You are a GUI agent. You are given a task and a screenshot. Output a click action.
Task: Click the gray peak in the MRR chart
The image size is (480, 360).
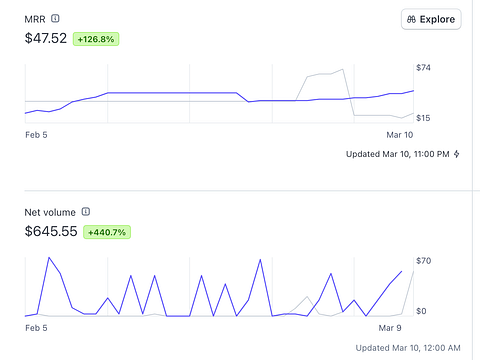pyautogui.click(x=343, y=69)
